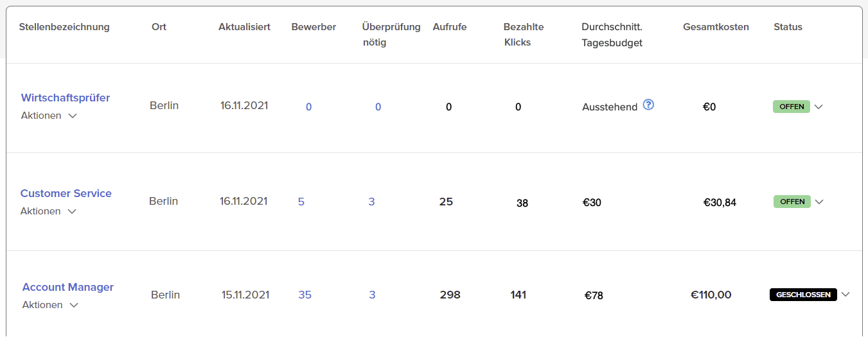Screen dimensions: 868x337
Task: View the 5 applicants for Customer Service
Action: (301, 202)
